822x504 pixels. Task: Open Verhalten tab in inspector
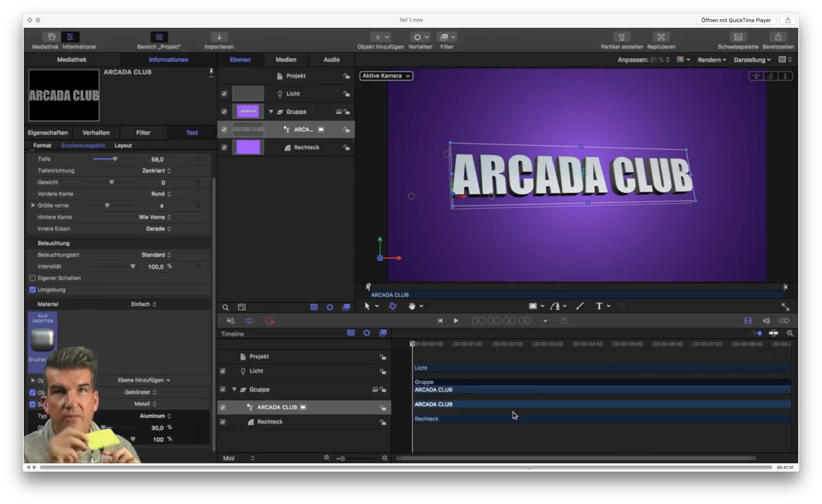coord(96,133)
